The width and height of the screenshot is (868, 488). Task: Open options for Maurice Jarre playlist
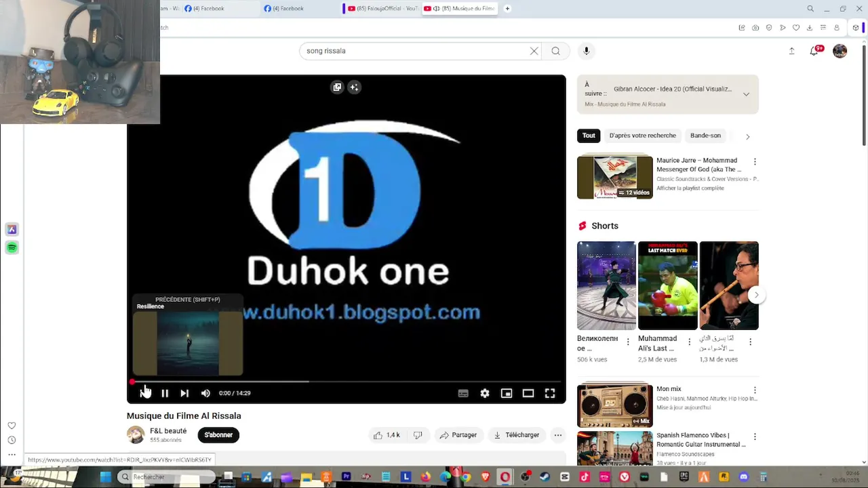click(755, 162)
